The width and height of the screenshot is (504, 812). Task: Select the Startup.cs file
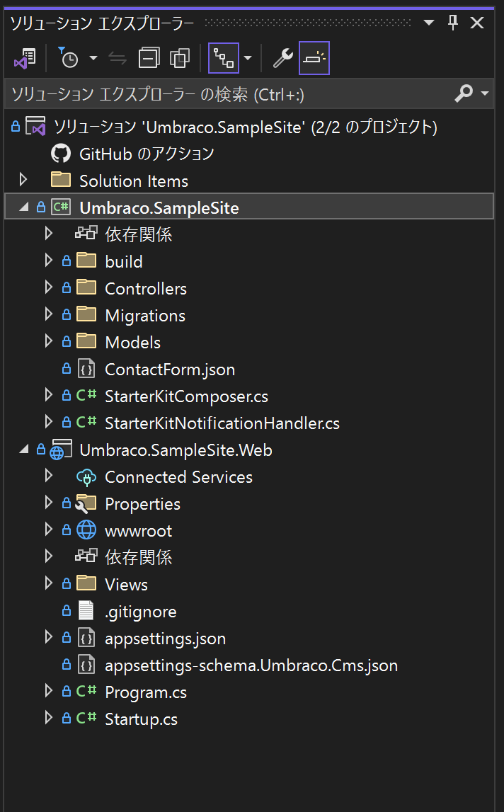coord(141,719)
